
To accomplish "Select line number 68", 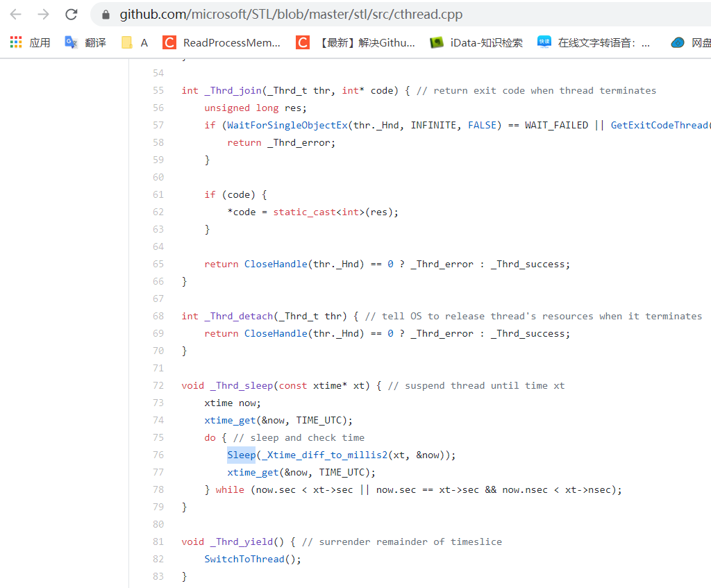I will coord(158,316).
